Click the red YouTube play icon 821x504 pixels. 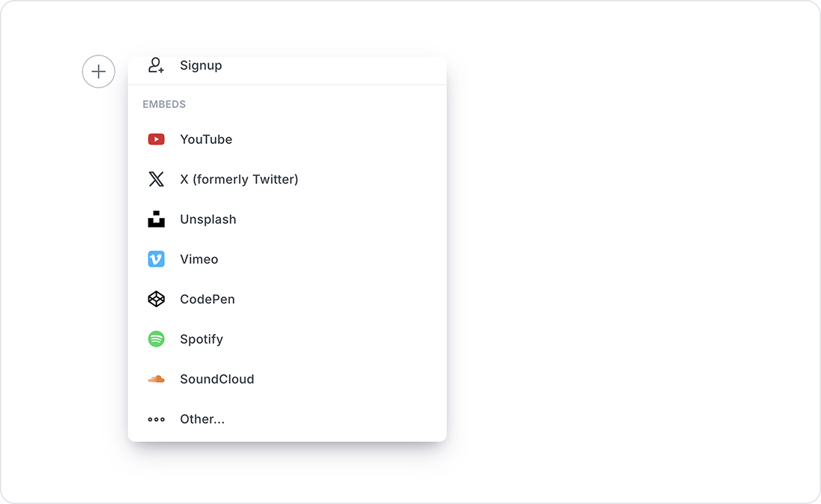(x=156, y=139)
